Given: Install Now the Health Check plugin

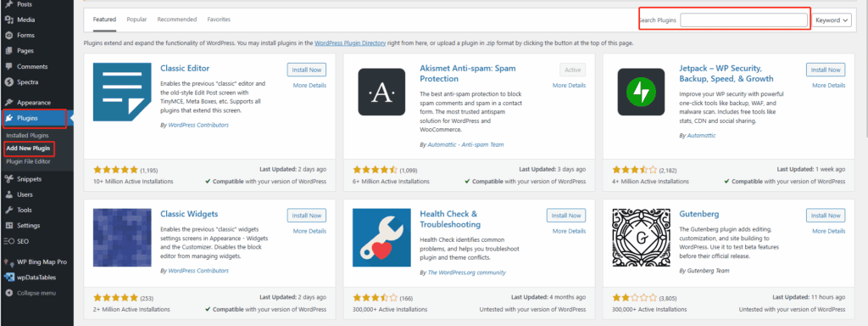Looking at the screenshot, I should click(566, 215).
